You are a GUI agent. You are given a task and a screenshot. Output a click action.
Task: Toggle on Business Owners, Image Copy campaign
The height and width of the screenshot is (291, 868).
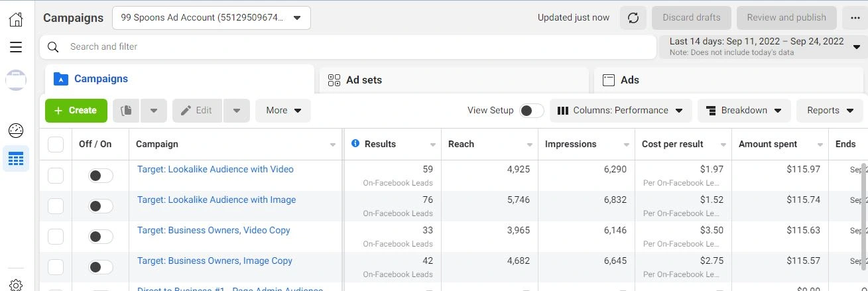pyautogui.click(x=101, y=267)
